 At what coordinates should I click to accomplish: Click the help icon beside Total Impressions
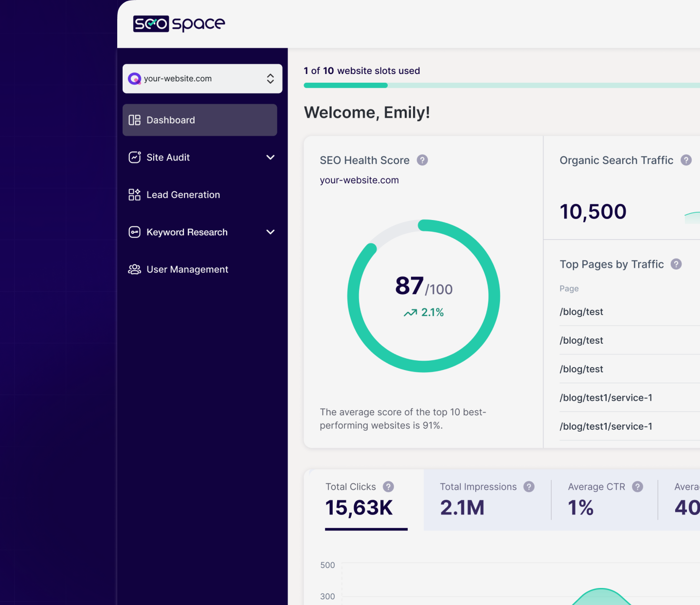pos(528,487)
